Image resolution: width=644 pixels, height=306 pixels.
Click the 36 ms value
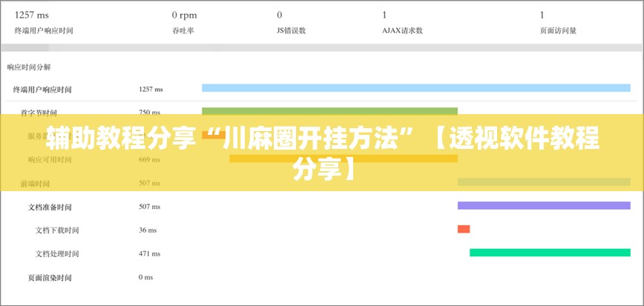point(148,230)
